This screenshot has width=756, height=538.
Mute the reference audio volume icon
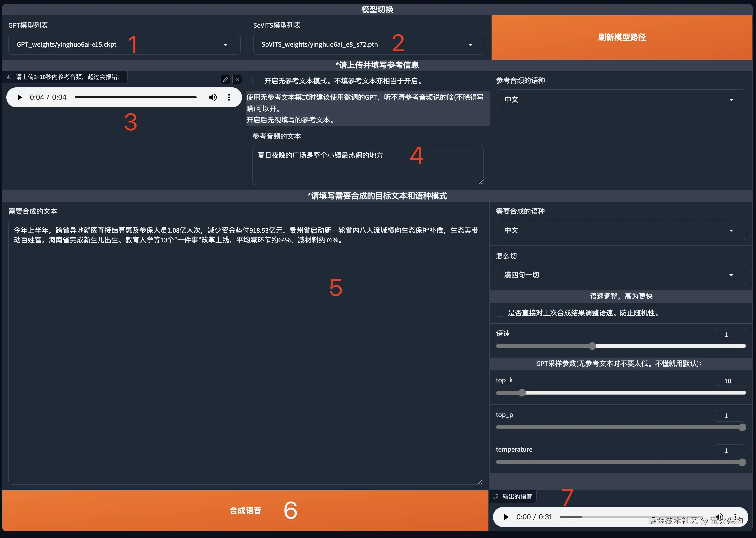click(213, 97)
